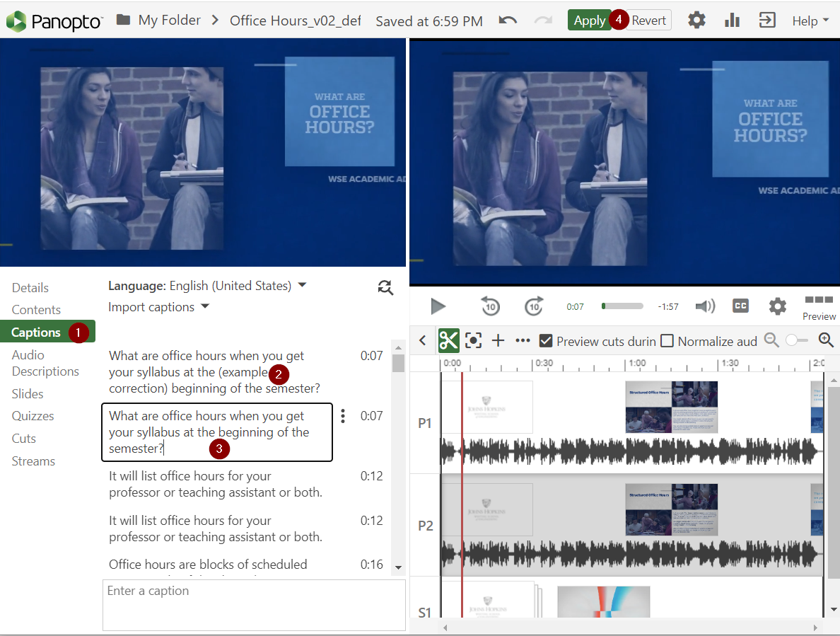This screenshot has width=840, height=636.
Task: Click the Revert link
Action: click(649, 20)
